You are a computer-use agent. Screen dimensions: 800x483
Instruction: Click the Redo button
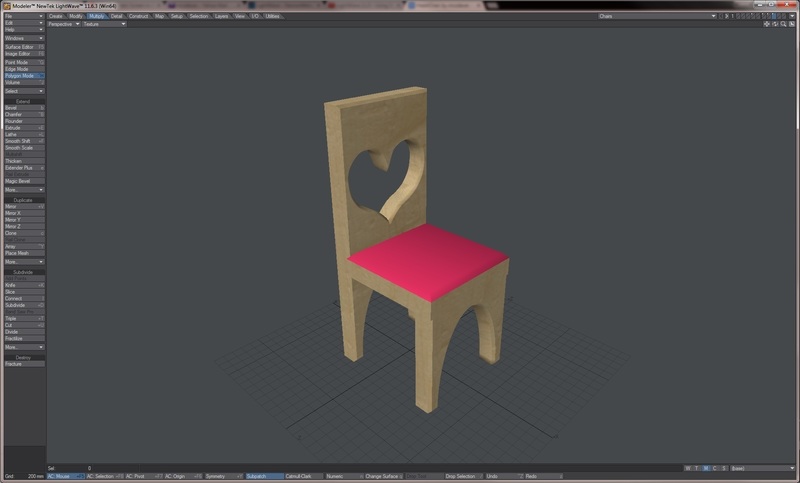[544, 476]
